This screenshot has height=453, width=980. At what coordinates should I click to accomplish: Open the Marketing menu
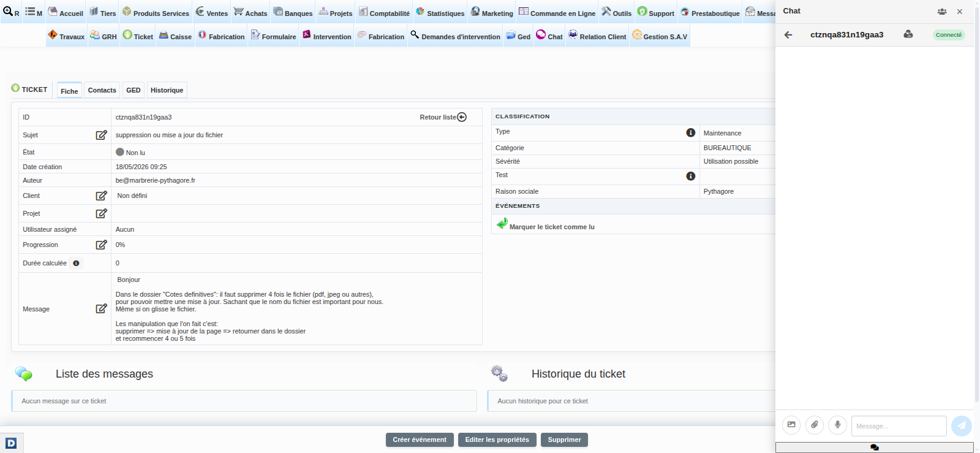pyautogui.click(x=492, y=12)
